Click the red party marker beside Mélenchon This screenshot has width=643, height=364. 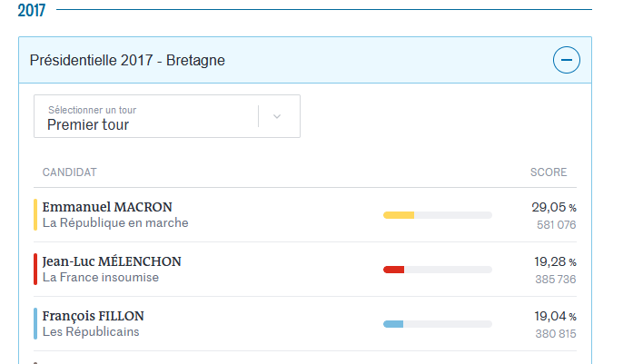click(x=35, y=269)
